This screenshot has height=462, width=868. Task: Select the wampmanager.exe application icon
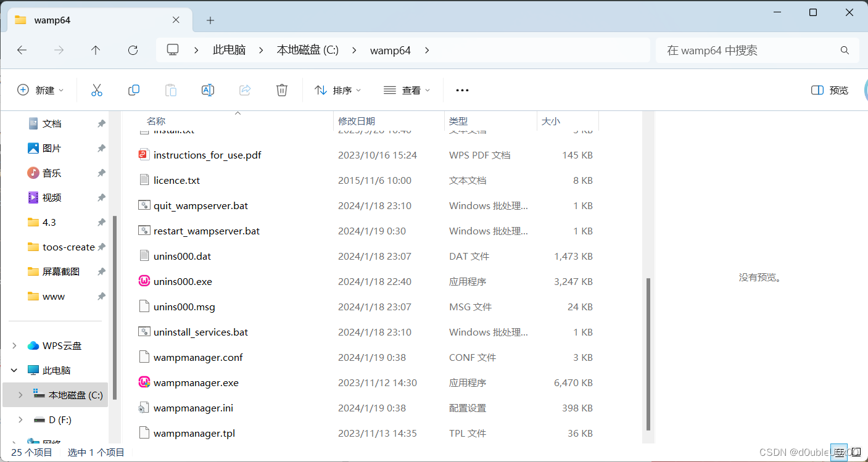(144, 382)
